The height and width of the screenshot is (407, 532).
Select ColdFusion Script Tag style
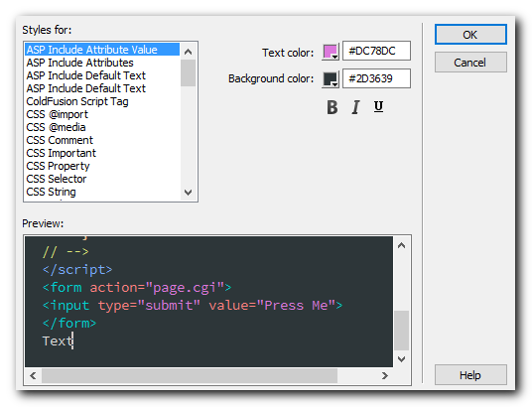(x=102, y=101)
